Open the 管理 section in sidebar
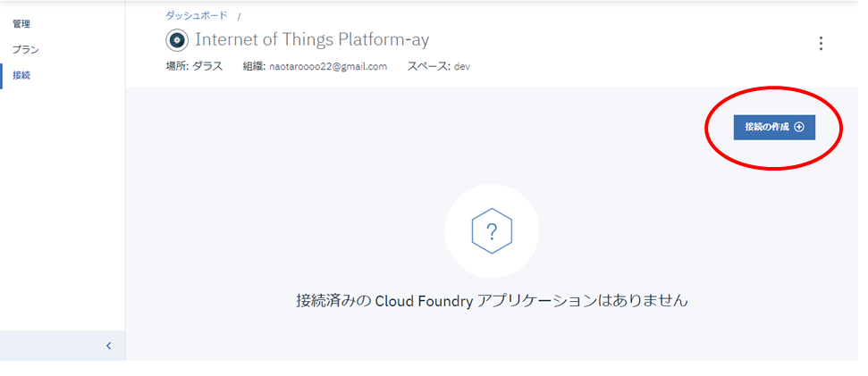868x376 pixels. pos(21,24)
